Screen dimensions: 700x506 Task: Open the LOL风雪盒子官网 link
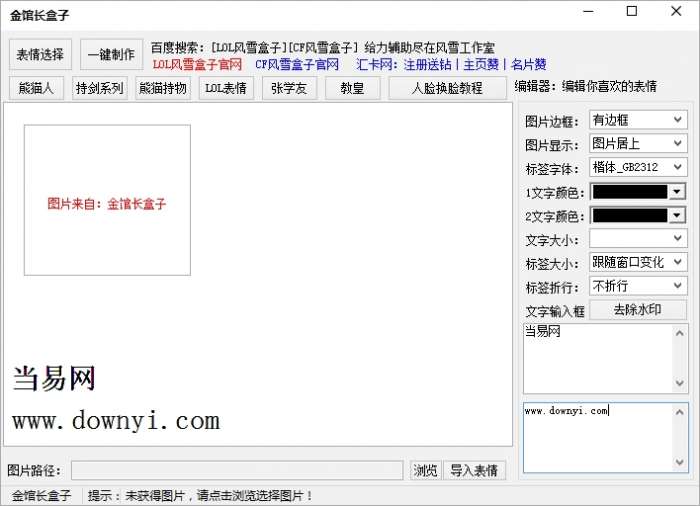[x=197, y=64]
